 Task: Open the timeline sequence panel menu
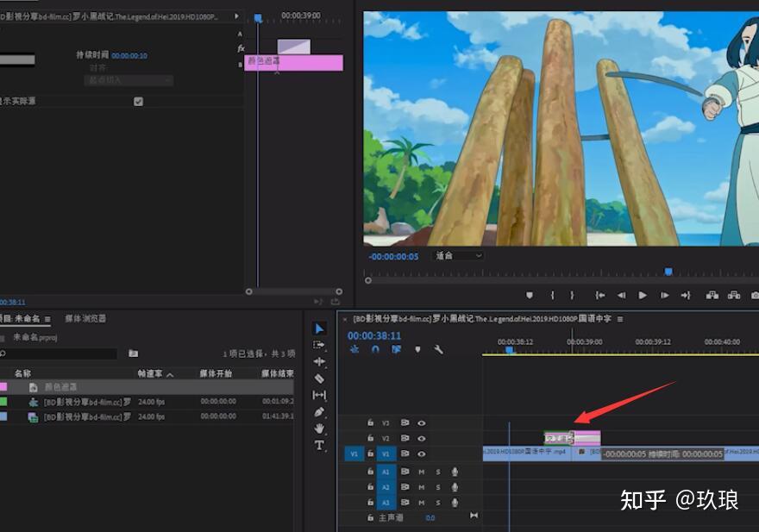[619, 319]
